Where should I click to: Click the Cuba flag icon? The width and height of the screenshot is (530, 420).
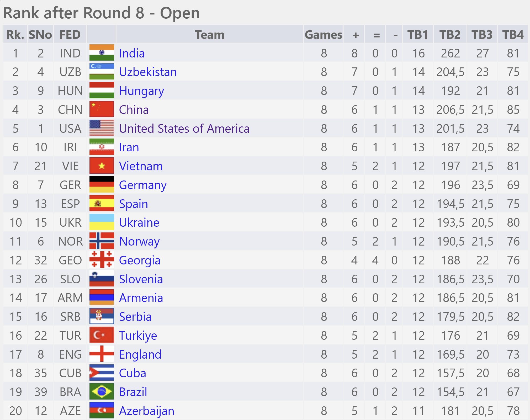tap(102, 373)
